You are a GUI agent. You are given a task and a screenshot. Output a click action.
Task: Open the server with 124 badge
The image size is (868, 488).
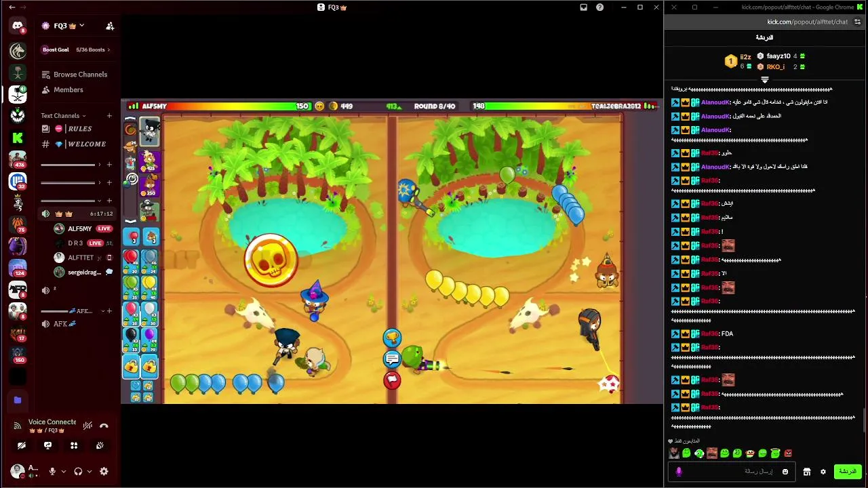[18, 268]
